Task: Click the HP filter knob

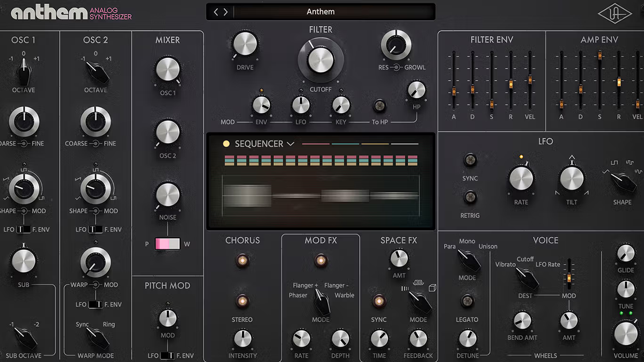Action: (416, 90)
